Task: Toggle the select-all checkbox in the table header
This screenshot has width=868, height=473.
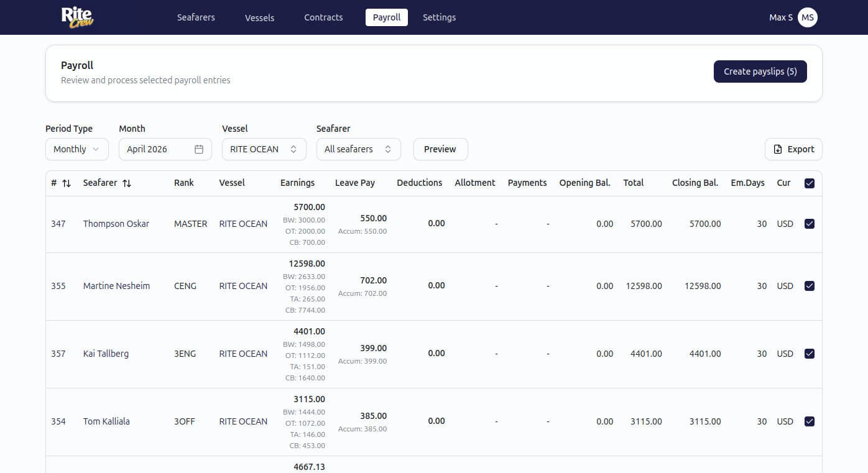Action: pos(810,183)
